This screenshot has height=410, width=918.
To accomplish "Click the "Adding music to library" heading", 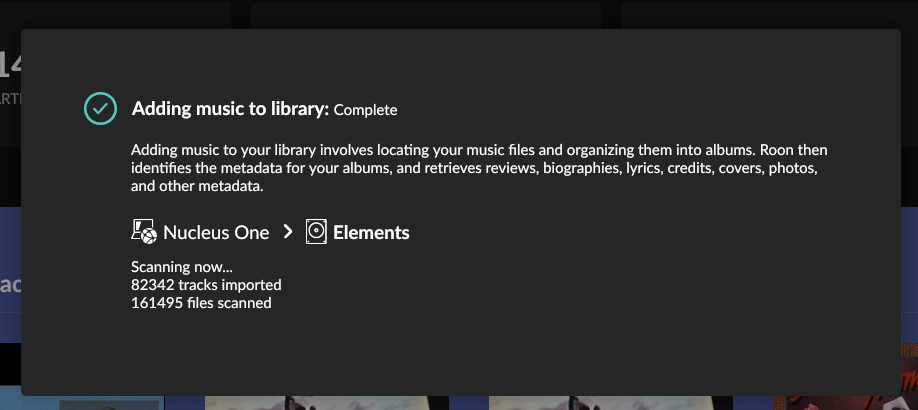I will point(230,109).
